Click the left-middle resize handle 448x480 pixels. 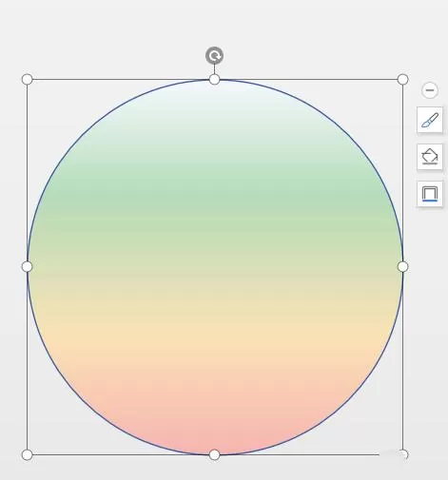point(28,267)
